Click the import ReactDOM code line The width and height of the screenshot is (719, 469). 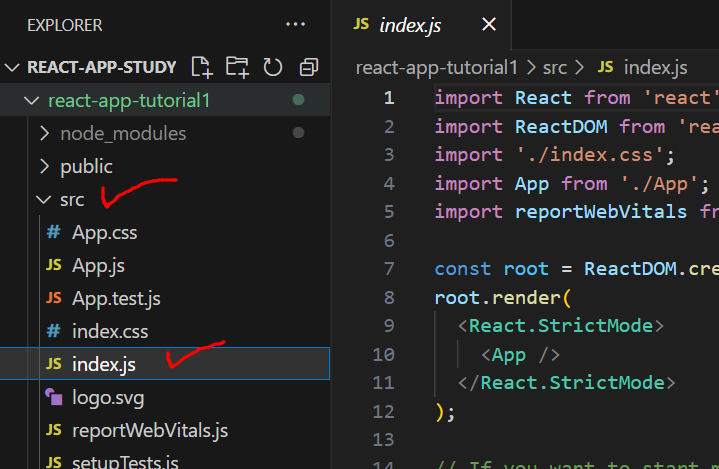point(576,127)
